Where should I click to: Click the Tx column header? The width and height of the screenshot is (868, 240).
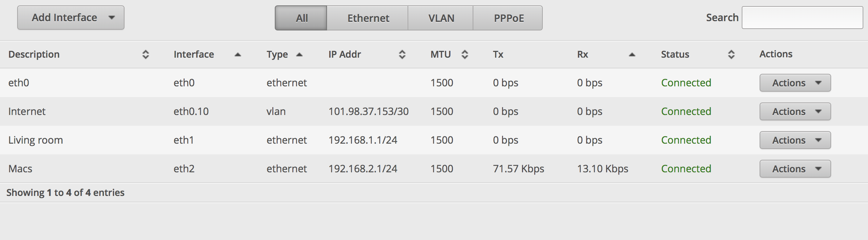coord(498,54)
